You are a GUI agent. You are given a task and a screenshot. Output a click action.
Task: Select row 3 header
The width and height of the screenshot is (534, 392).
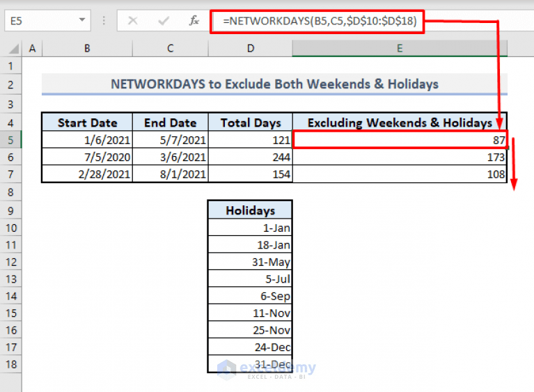[x=10, y=104]
